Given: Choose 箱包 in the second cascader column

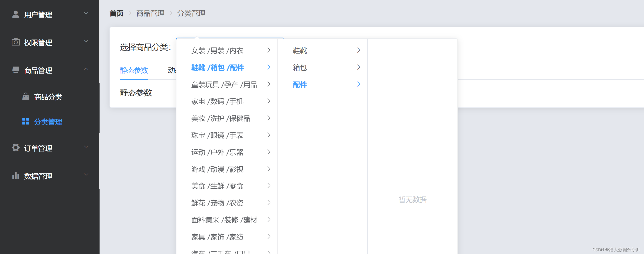Looking at the screenshot, I should pos(300,67).
